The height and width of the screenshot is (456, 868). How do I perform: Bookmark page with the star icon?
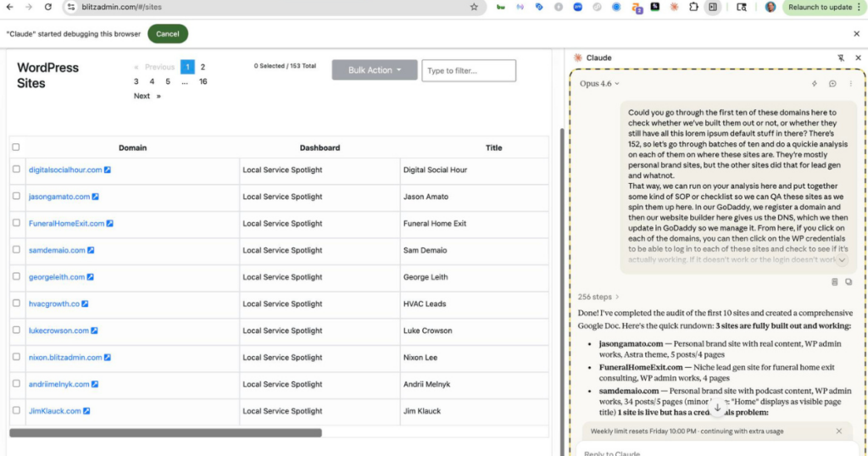(474, 7)
